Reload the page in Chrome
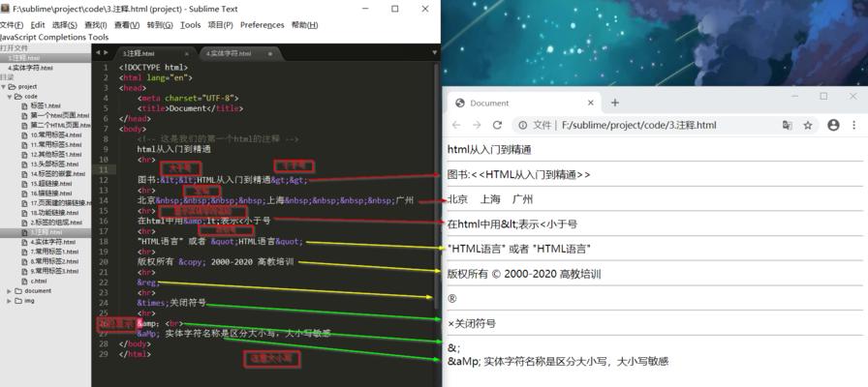The height and width of the screenshot is (387, 868). [497, 125]
